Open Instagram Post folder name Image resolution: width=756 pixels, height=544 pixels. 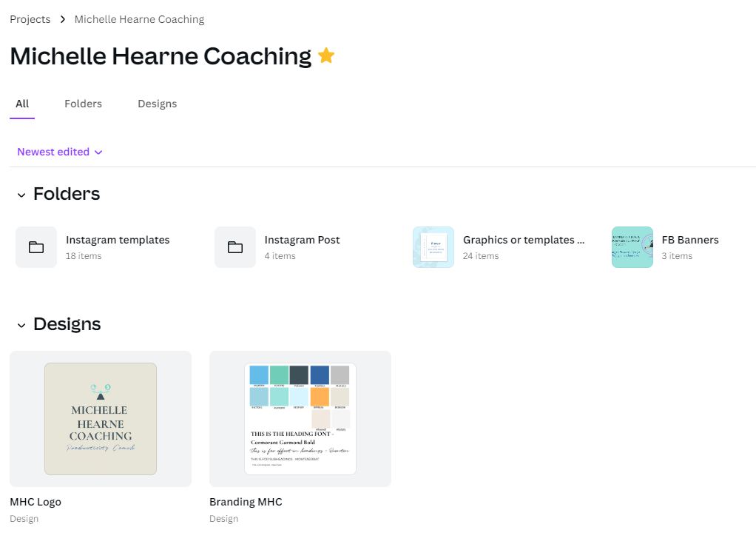tap(302, 240)
